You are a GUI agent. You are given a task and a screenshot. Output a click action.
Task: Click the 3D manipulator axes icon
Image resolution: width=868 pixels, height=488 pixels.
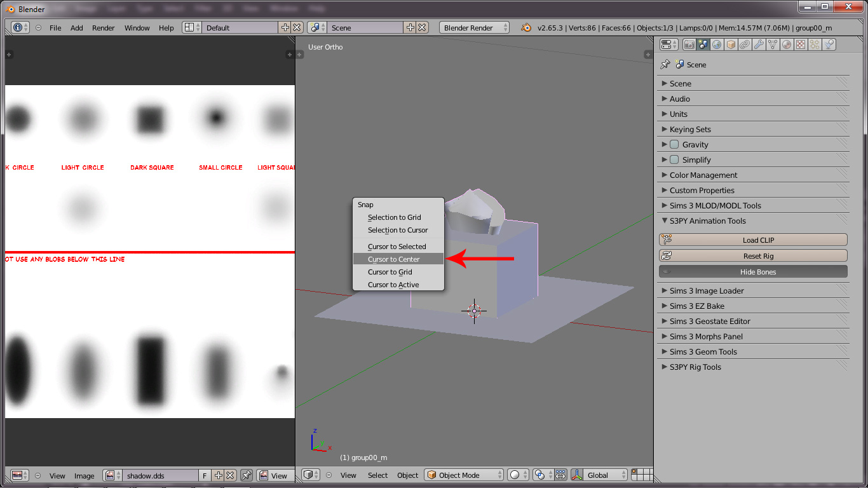[x=578, y=475]
